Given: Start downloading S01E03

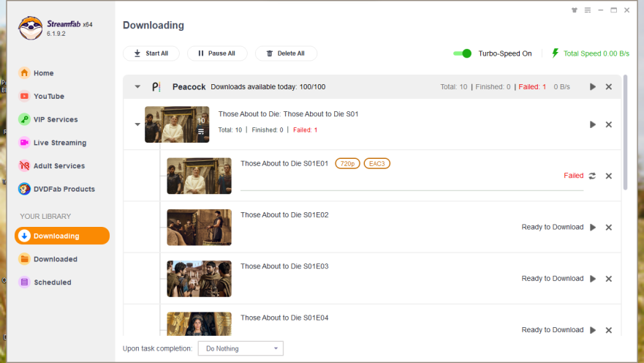Looking at the screenshot, I should click(x=593, y=279).
